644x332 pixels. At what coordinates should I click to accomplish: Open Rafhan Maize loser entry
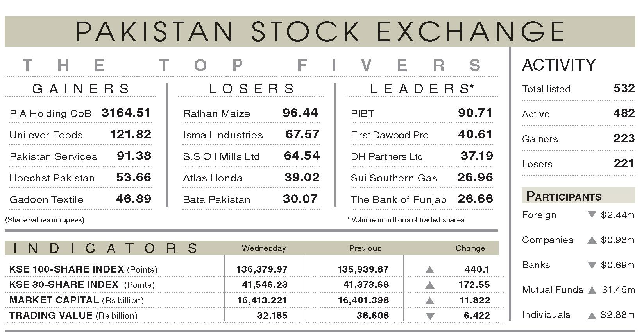pos(251,113)
